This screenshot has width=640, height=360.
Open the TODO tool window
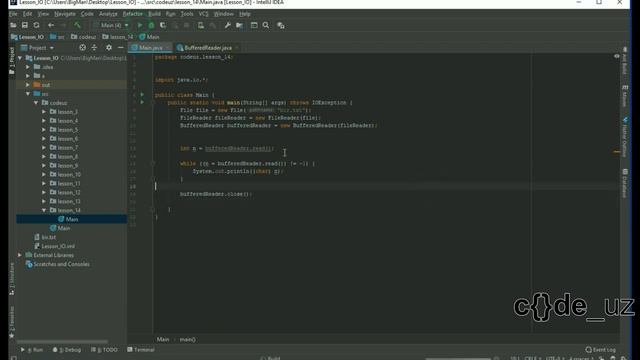point(104,350)
